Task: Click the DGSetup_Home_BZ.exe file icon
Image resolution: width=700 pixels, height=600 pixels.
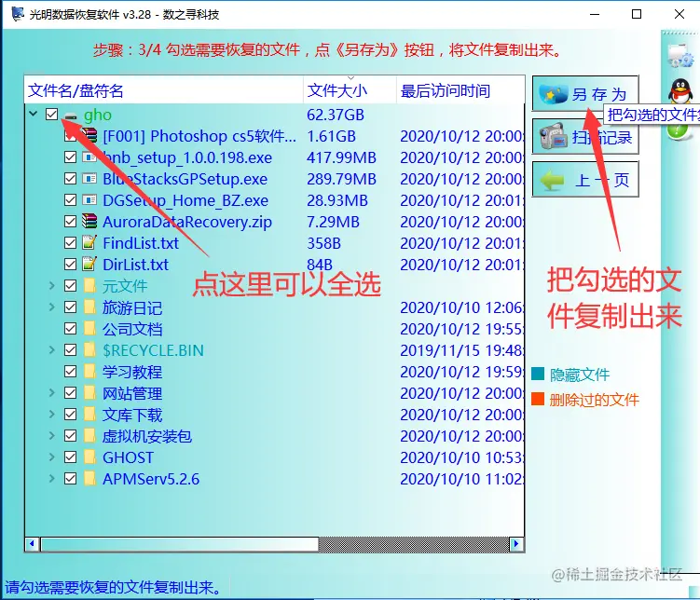Action: [89, 200]
